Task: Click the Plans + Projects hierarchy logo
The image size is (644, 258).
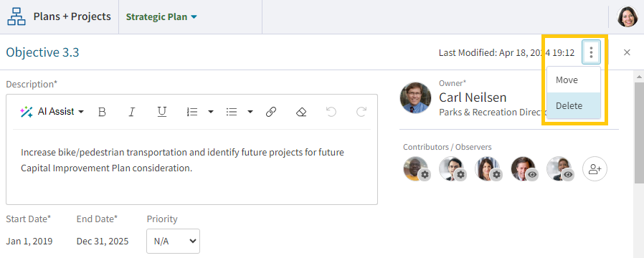Action: 16,16
